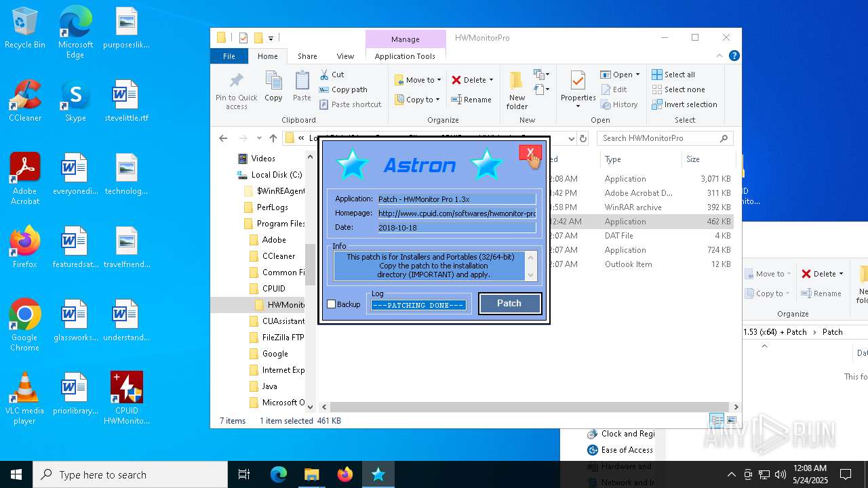
Task: Click the Patch button in Astron
Action: coord(509,304)
